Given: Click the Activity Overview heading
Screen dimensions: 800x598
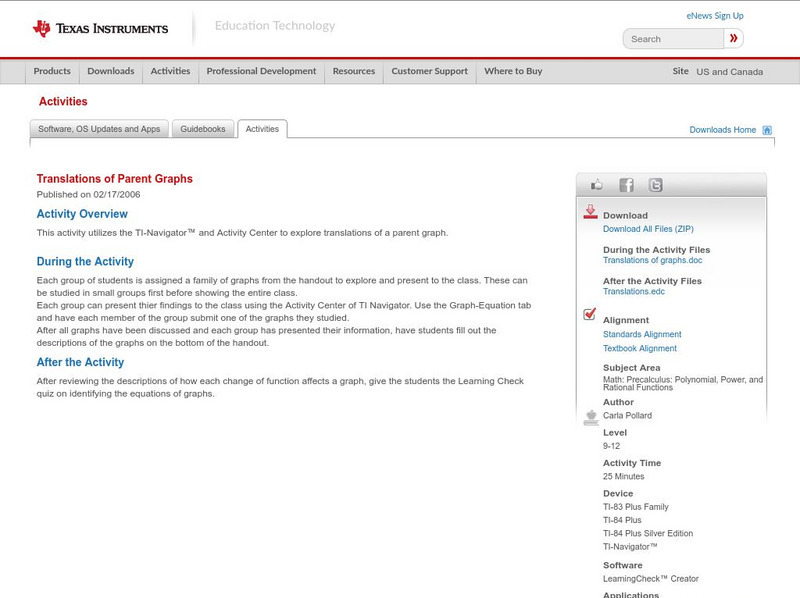Looking at the screenshot, I should pyautogui.click(x=82, y=214).
